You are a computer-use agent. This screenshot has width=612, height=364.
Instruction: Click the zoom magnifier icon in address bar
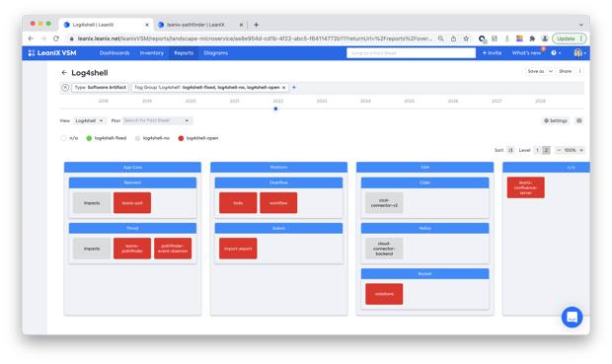coord(440,38)
